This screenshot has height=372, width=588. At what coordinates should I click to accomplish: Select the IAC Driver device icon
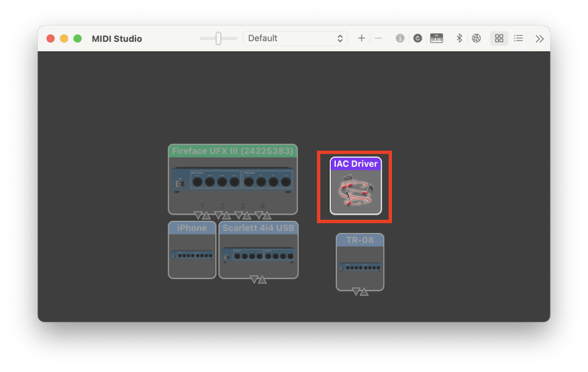click(x=355, y=186)
